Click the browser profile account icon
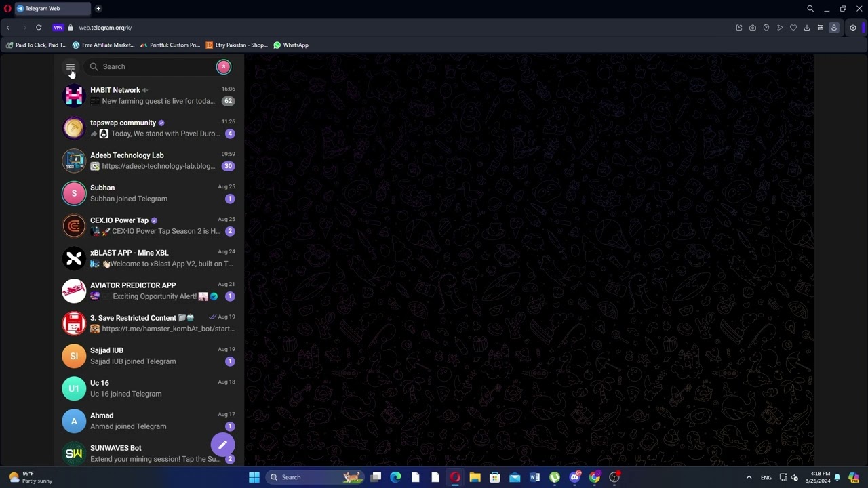868x488 pixels. click(x=834, y=28)
